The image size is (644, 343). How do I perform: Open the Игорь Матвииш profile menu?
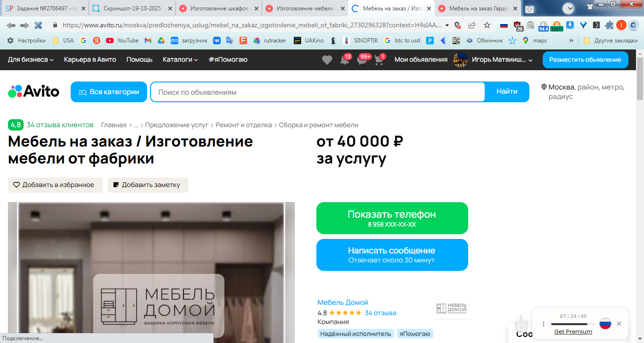[x=493, y=60]
